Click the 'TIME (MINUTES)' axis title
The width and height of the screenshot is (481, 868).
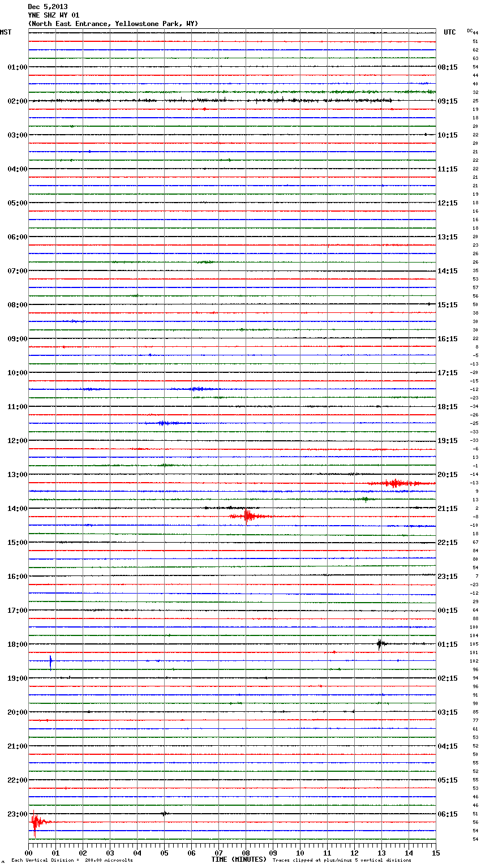click(x=239, y=860)
